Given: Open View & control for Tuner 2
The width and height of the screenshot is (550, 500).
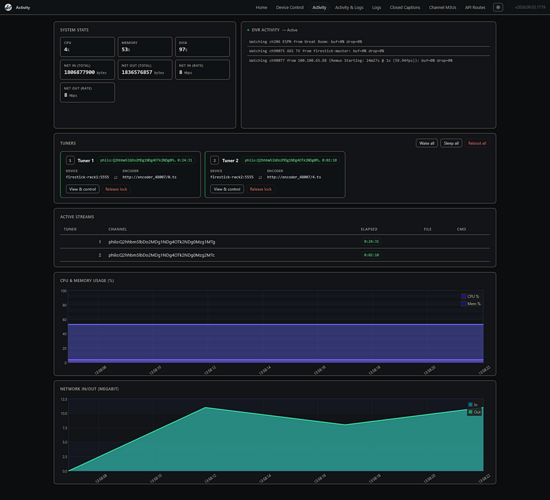Looking at the screenshot, I should point(227,189).
